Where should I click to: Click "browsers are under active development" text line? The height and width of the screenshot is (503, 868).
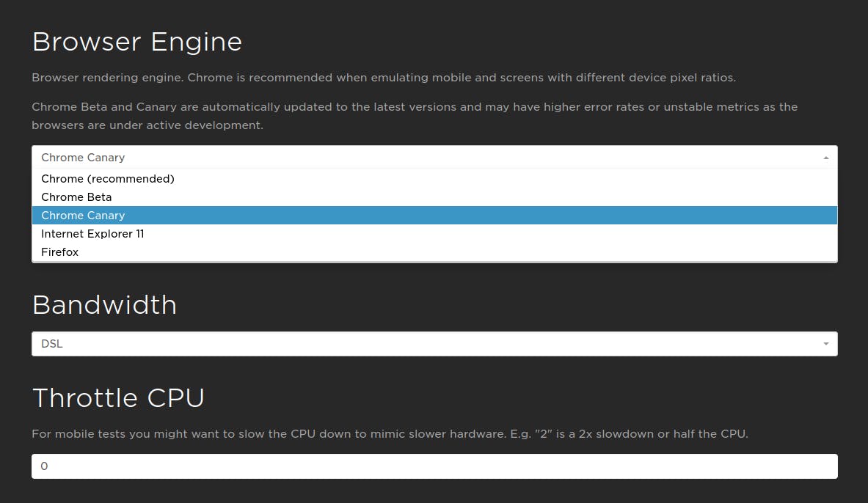147,125
